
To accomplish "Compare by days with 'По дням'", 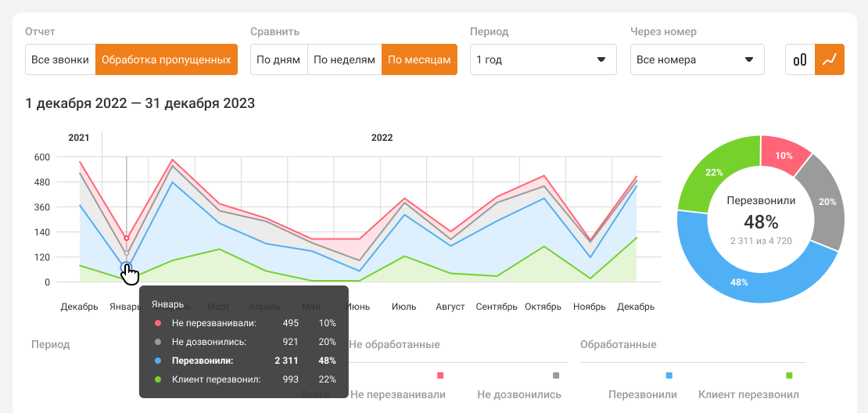I will (x=278, y=59).
